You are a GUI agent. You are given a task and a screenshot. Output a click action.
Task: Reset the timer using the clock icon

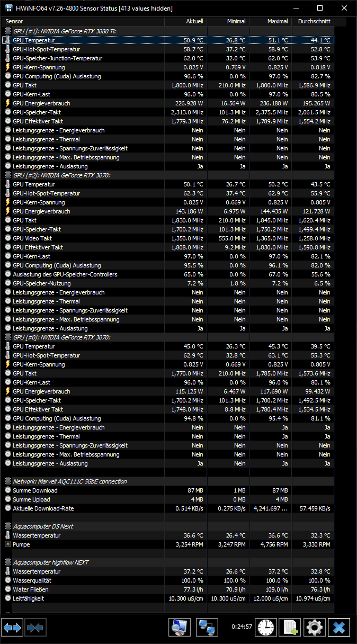pos(266,628)
